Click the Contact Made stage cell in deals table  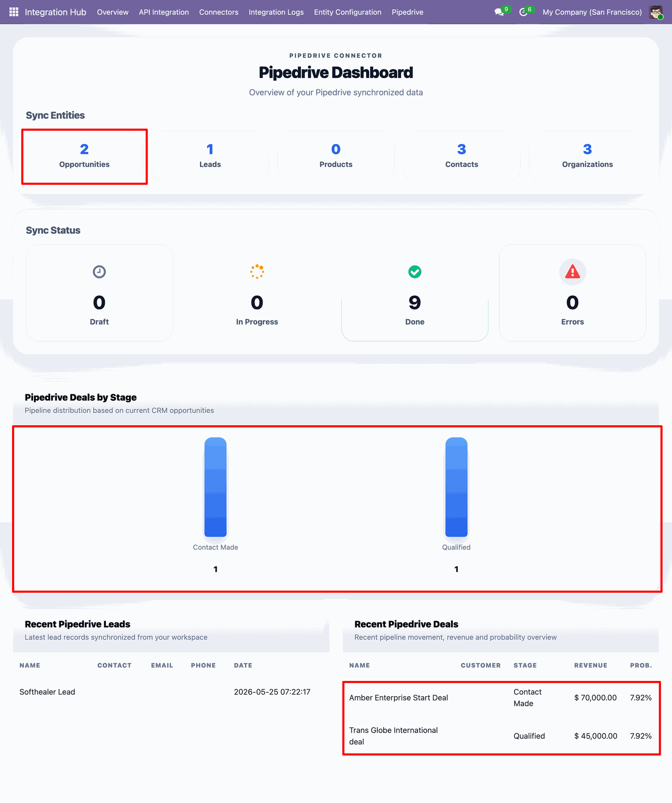point(527,698)
